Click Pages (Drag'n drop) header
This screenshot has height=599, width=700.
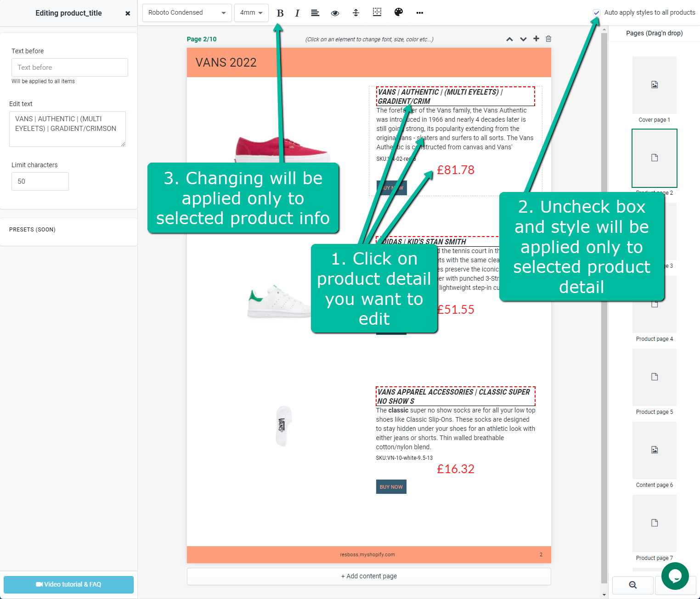pyautogui.click(x=655, y=33)
